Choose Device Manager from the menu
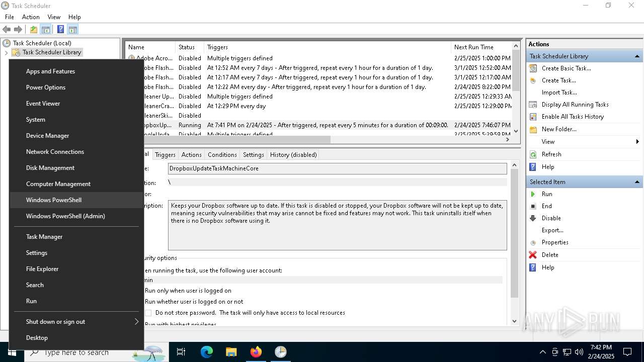The image size is (644, 362). pyautogui.click(x=76, y=136)
